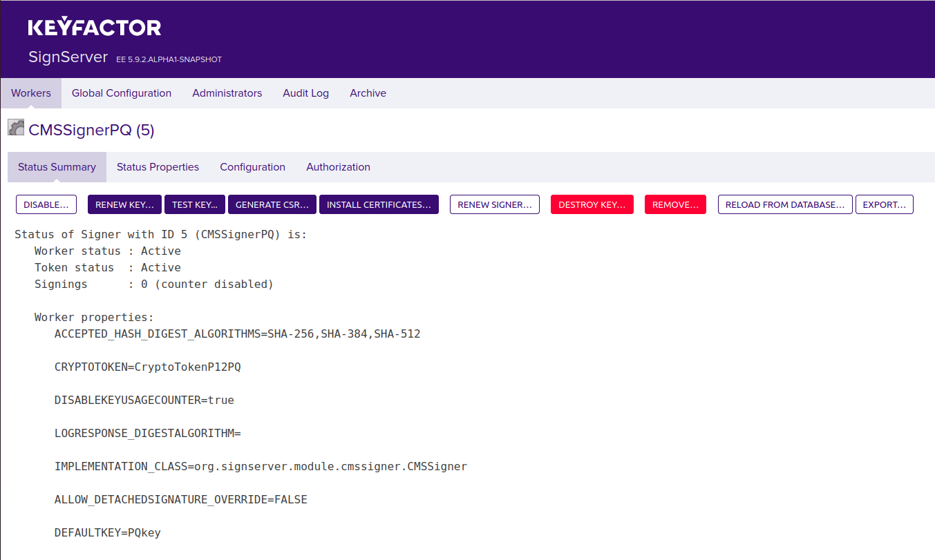This screenshot has height=560, width=935.
Task: Click the Keyfactor logo
Action: (93, 26)
